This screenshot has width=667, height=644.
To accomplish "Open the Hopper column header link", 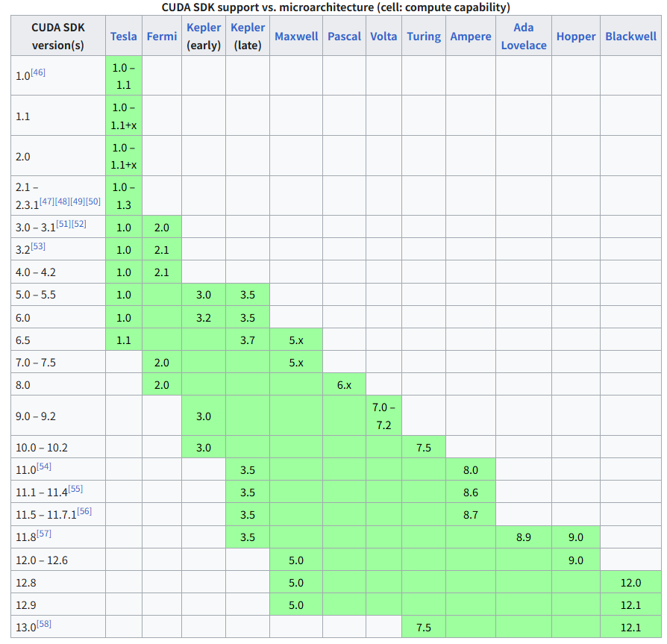I will (576, 37).
